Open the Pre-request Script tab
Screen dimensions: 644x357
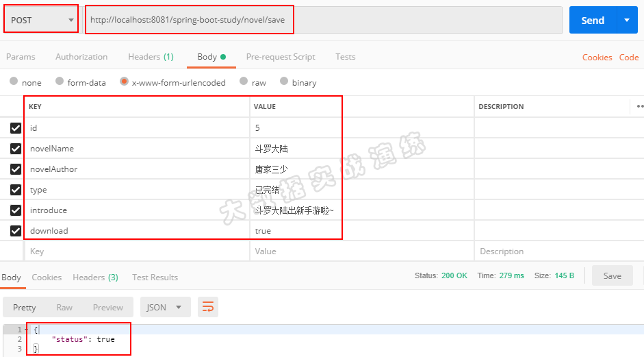281,57
